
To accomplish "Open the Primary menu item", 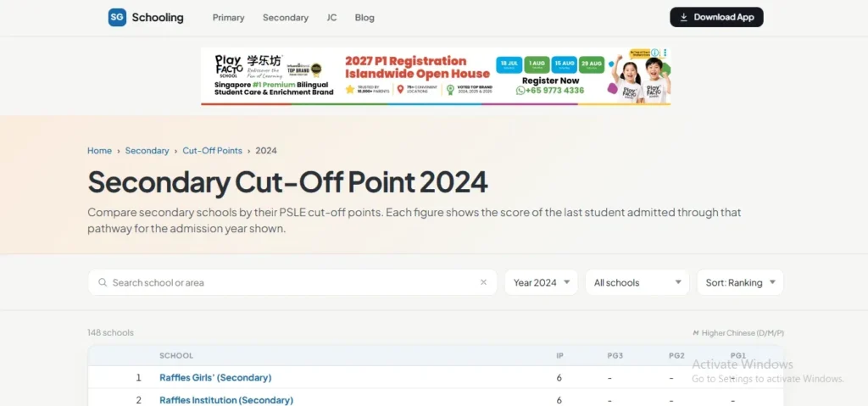I will tap(229, 18).
